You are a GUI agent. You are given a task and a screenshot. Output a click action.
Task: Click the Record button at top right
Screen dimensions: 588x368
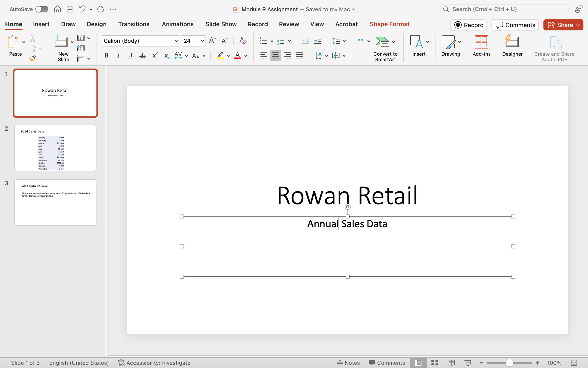click(469, 25)
